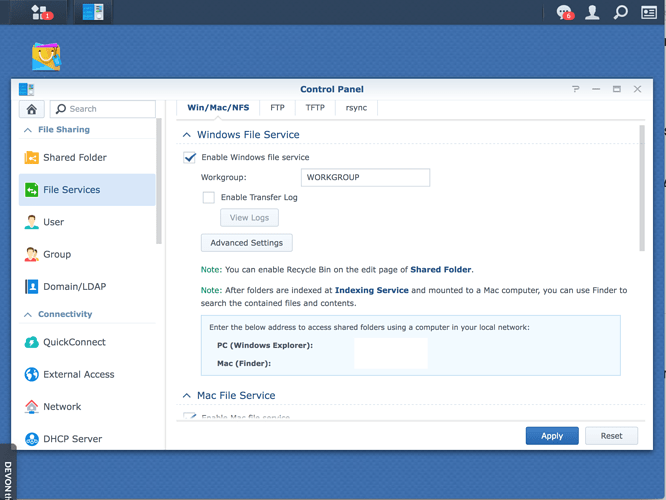Open Advanced Settings

pyautogui.click(x=246, y=243)
